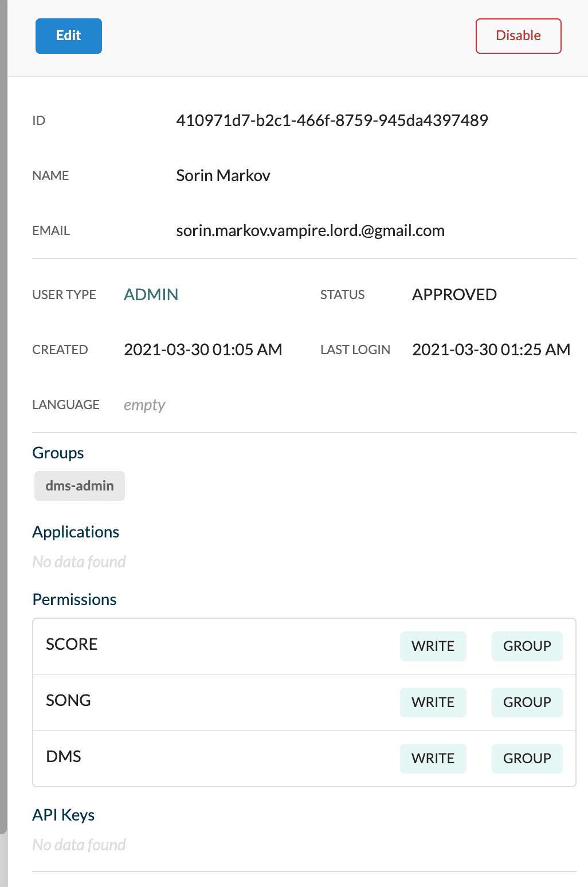Viewport: 588px width, 887px height.
Task: Click the API Keys section heading
Action: (64, 815)
